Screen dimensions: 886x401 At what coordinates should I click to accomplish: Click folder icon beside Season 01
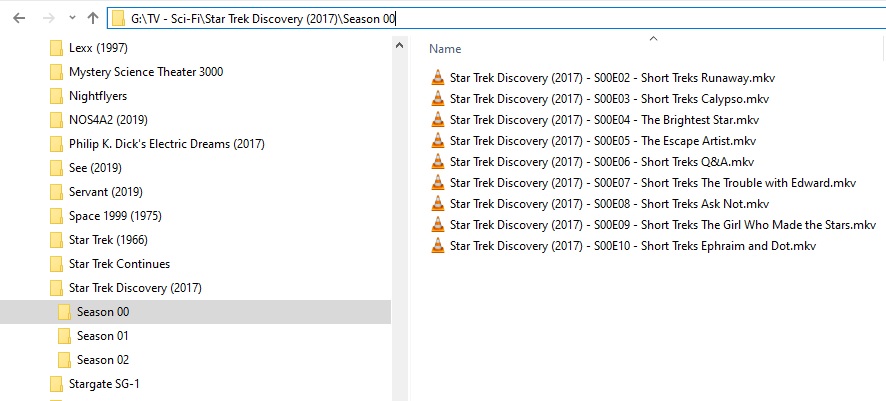[64, 336]
